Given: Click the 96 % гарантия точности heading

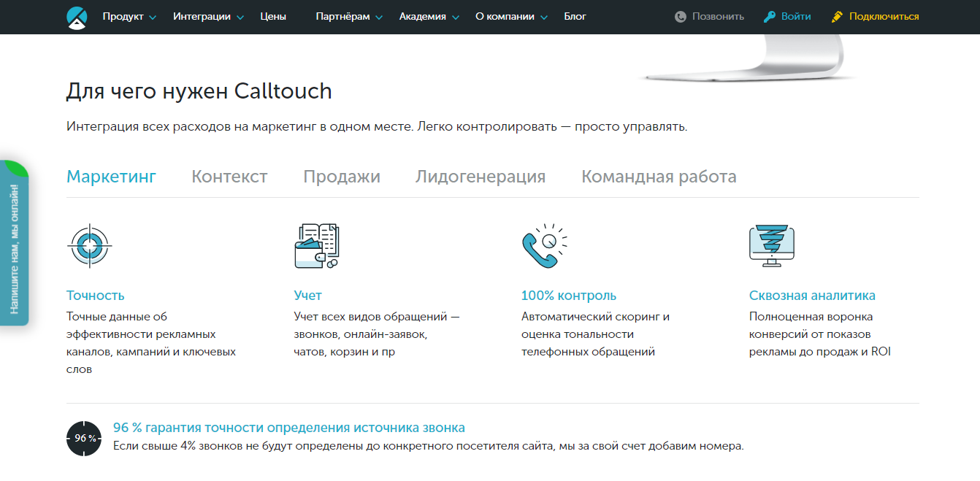Looking at the screenshot, I should point(289,428).
